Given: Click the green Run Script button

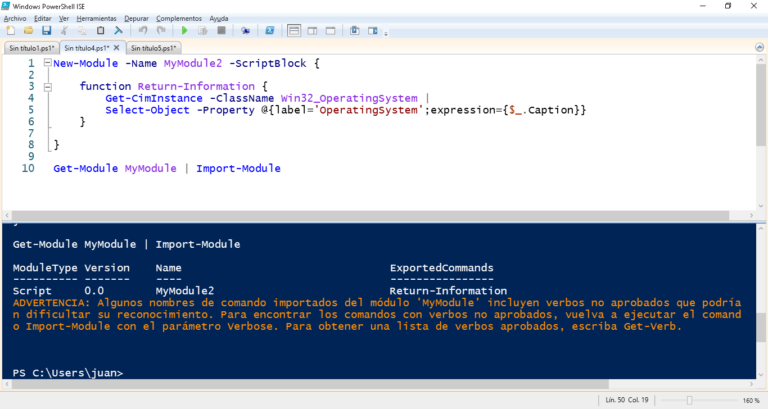Looking at the screenshot, I should [x=185, y=31].
